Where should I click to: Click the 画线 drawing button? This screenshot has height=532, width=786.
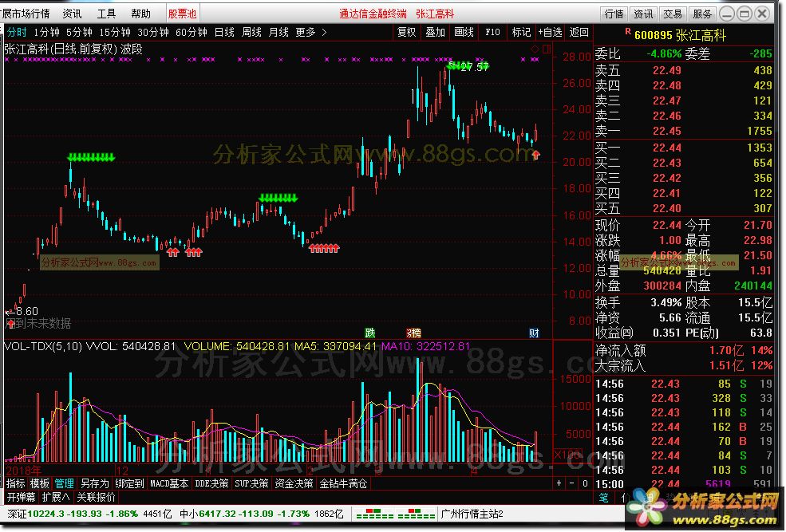click(x=464, y=32)
